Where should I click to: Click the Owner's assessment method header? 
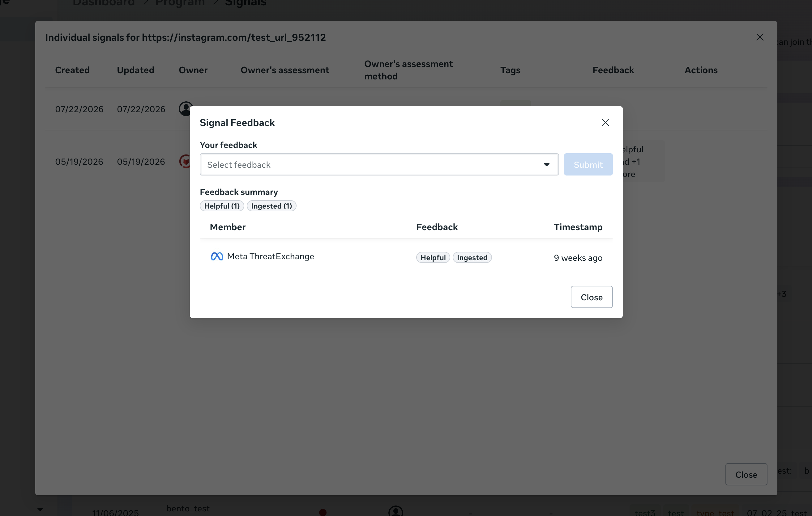coord(408,70)
